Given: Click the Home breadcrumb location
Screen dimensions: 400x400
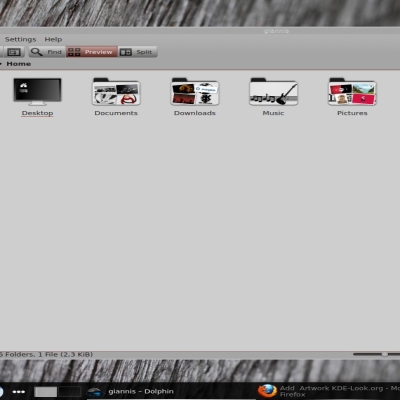Looking at the screenshot, I should [19, 64].
